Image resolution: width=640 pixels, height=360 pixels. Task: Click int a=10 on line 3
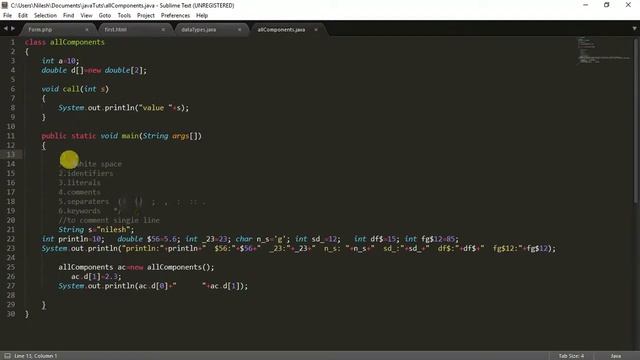60,61
